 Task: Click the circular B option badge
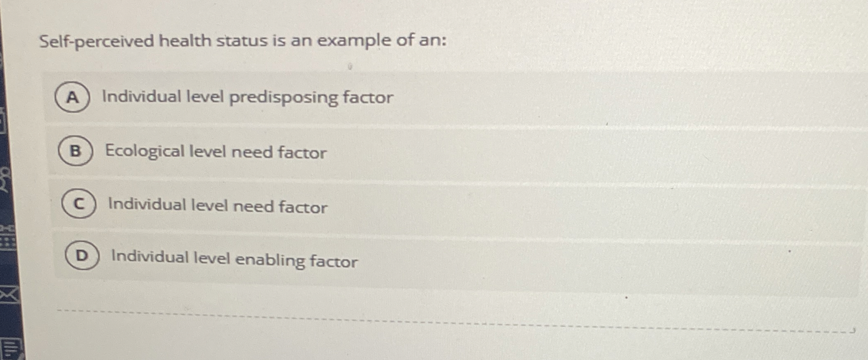click(75, 152)
